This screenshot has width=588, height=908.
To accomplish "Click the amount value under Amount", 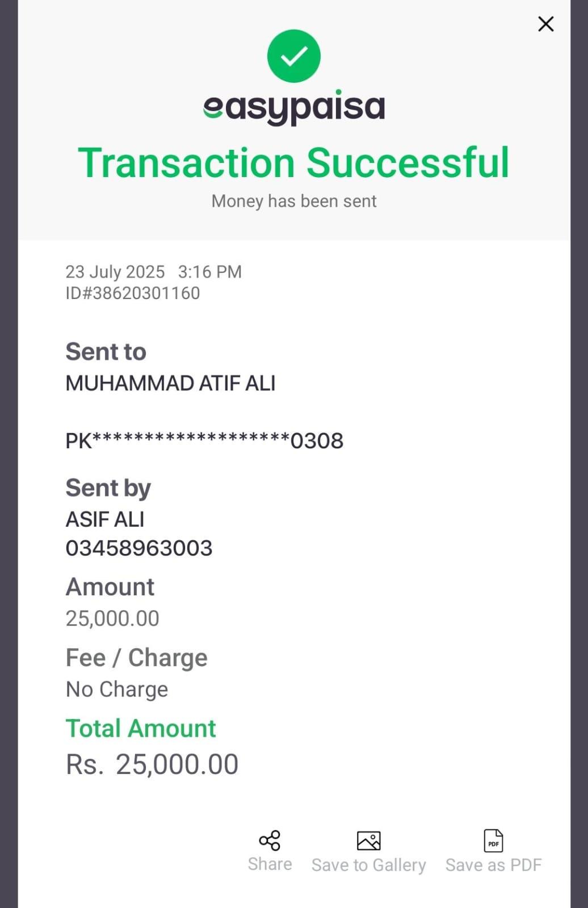I will tap(112, 619).
